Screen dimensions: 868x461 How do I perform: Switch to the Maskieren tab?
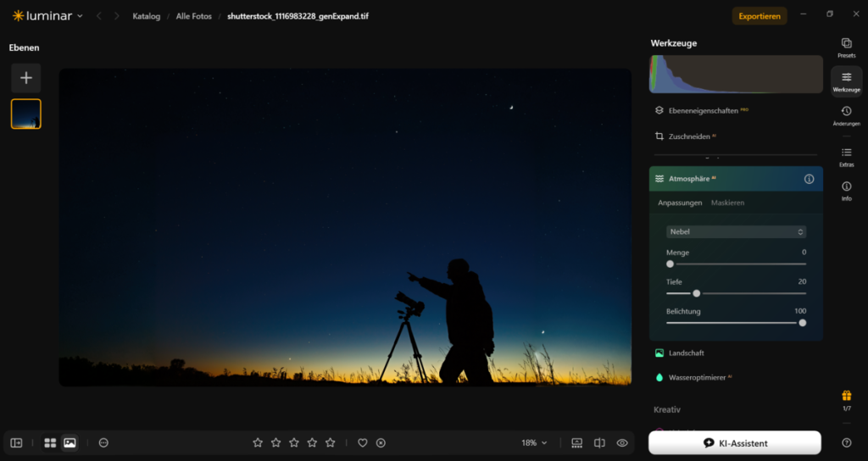pos(727,203)
